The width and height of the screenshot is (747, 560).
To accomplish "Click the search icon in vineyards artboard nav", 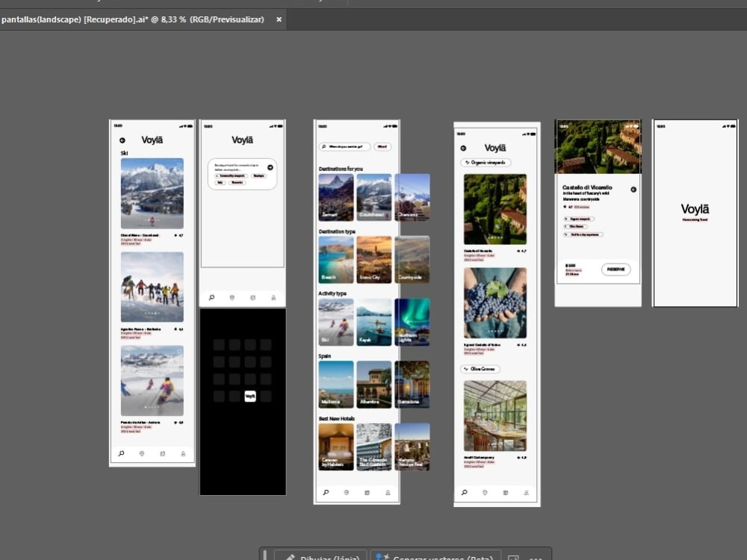I will [465, 492].
